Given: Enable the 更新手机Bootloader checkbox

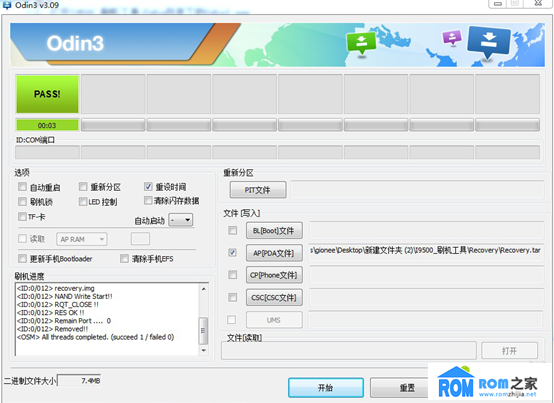Looking at the screenshot, I should pos(22,259).
